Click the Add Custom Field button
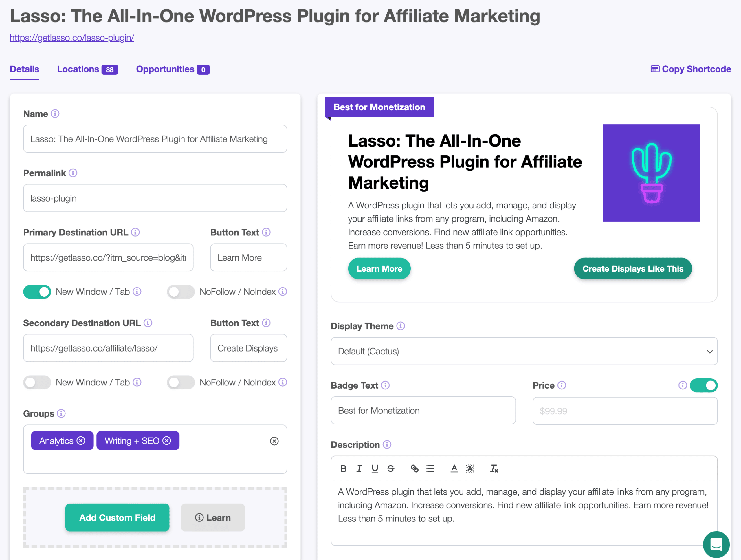The width and height of the screenshot is (741, 560). (x=117, y=517)
